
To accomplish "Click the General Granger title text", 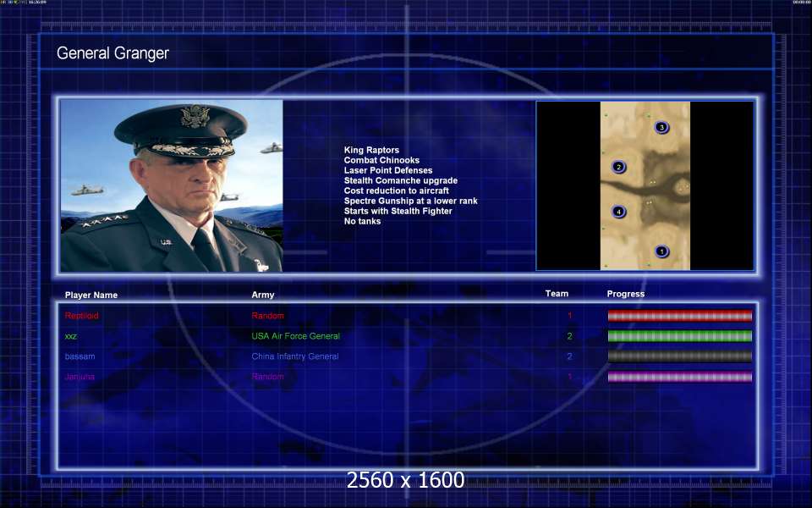I will click(112, 52).
